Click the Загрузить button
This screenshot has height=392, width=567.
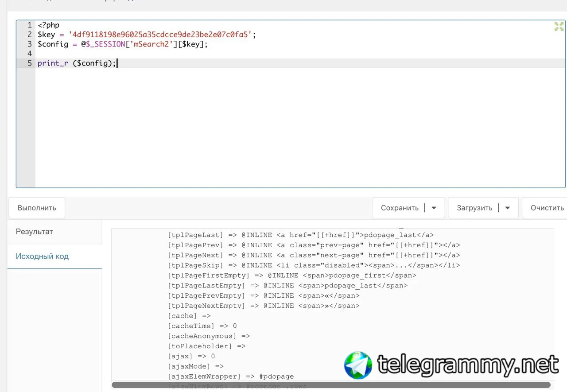click(474, 208)
